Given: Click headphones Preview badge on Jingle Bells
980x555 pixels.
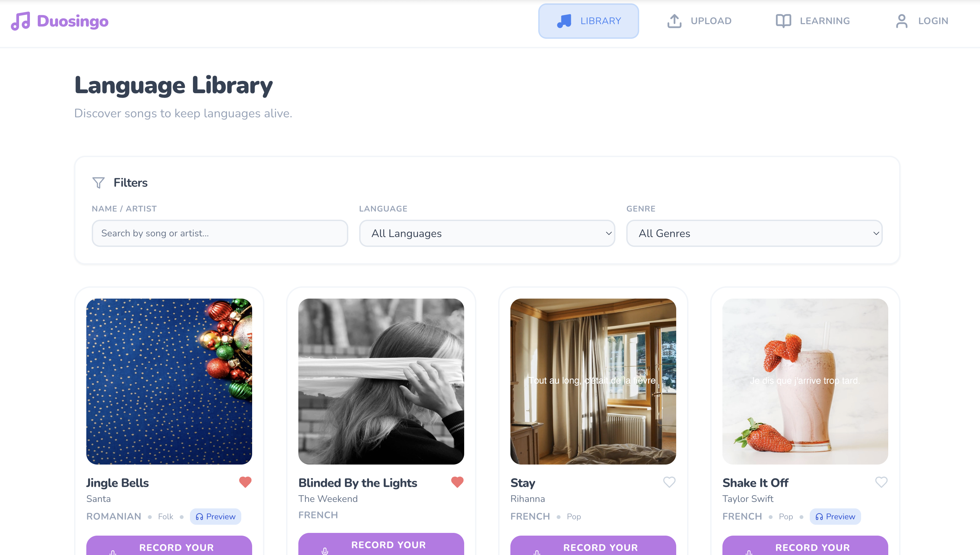Looking at the screenshot, I should click(x=215, y=517).
